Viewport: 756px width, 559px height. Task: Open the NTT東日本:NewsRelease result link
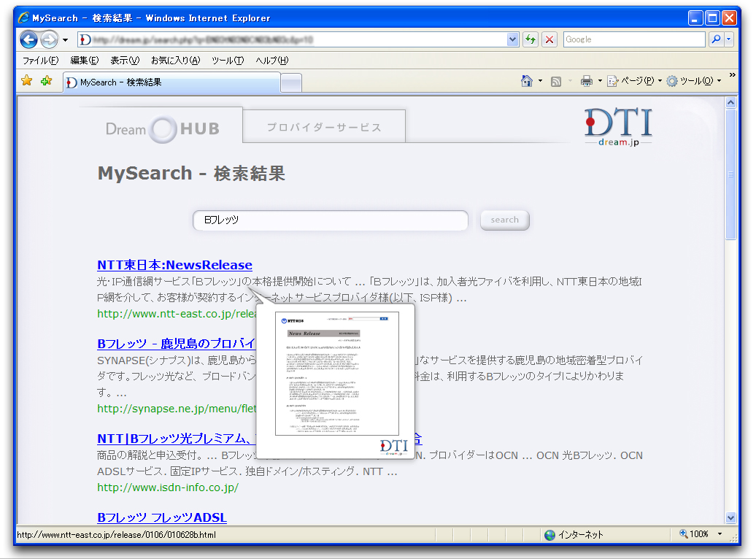tap(174, 265)
